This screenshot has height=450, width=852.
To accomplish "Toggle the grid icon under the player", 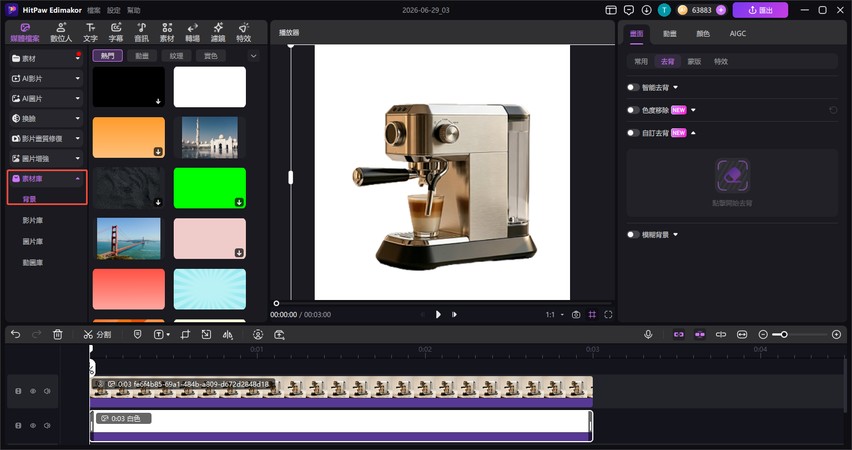I will click(592, 314).
